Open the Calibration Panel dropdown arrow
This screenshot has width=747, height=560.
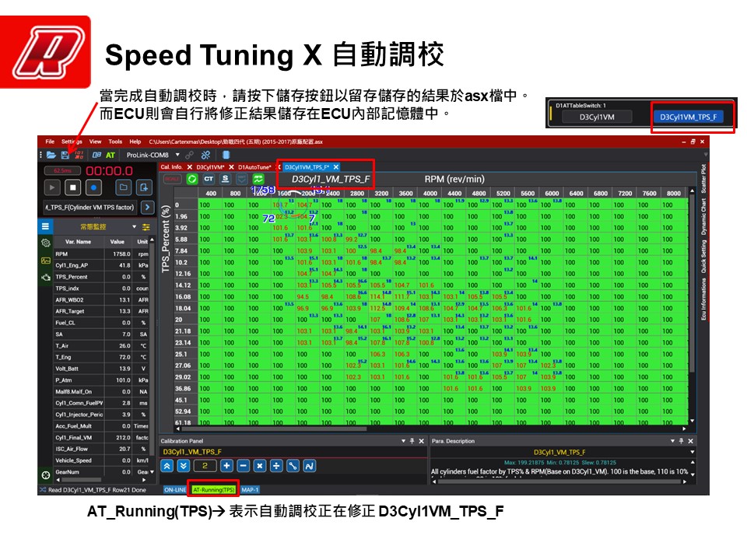point(404,441)
